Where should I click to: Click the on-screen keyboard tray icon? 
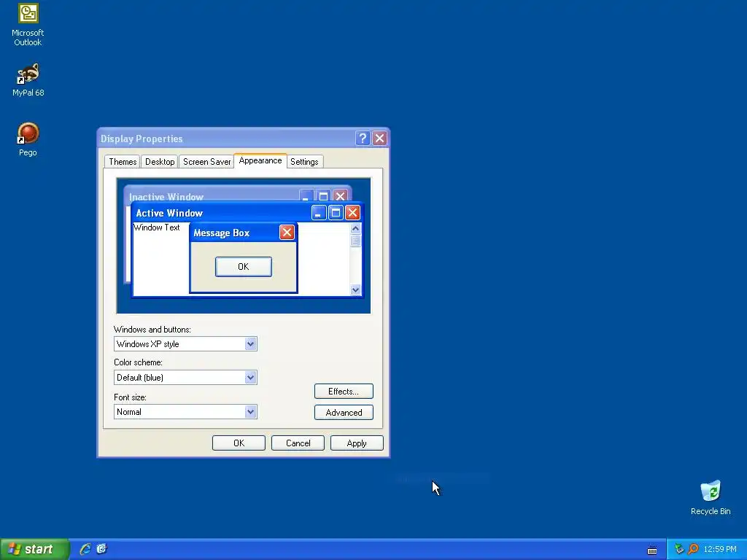652,550
